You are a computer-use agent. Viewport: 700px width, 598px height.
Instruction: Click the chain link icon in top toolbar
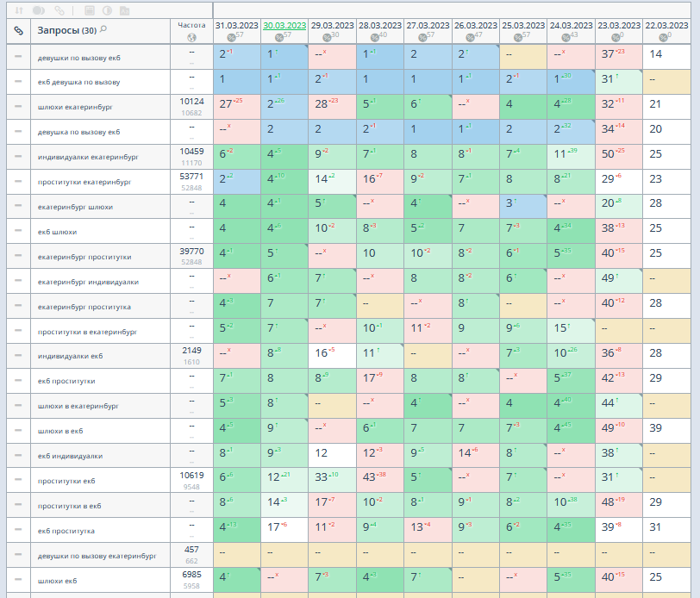tap(59, 11)
